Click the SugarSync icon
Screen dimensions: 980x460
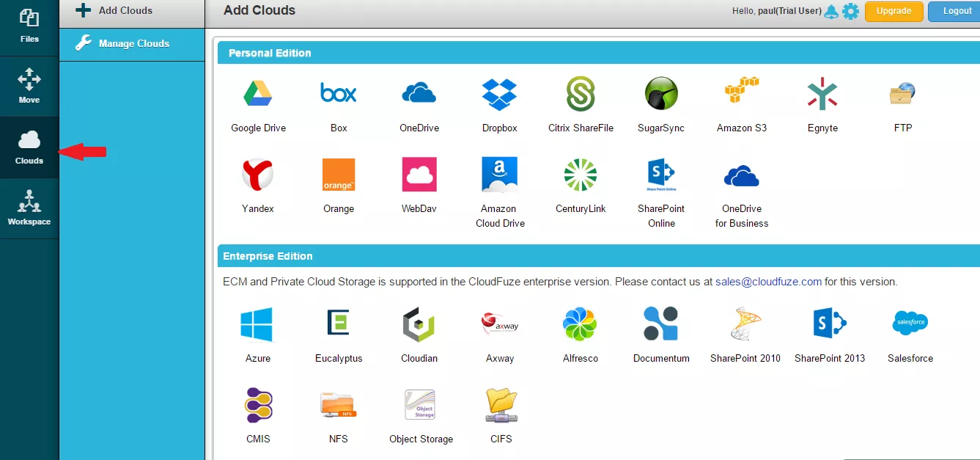point(661,94)
